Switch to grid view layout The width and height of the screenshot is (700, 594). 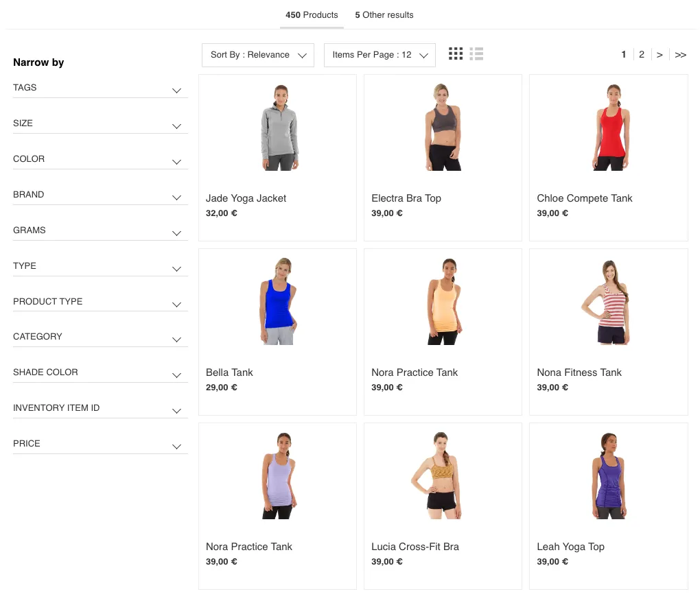(456, 54)
